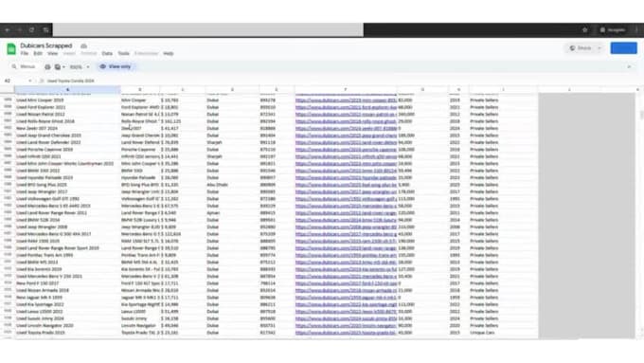Click the Ajman city cell
Screen dimensions: 644x363
coord(232,213)
